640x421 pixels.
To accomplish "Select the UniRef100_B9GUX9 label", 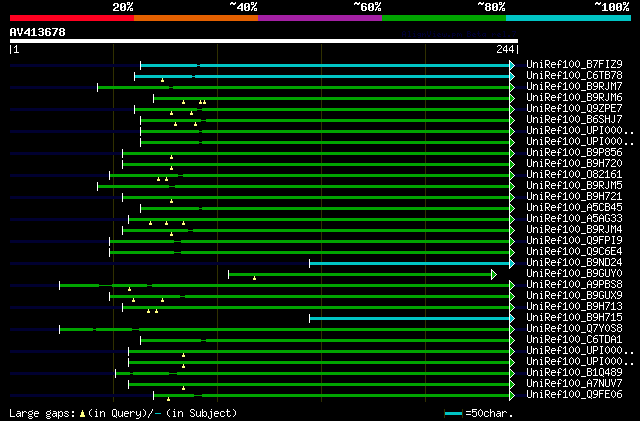I will pos(574,296).
